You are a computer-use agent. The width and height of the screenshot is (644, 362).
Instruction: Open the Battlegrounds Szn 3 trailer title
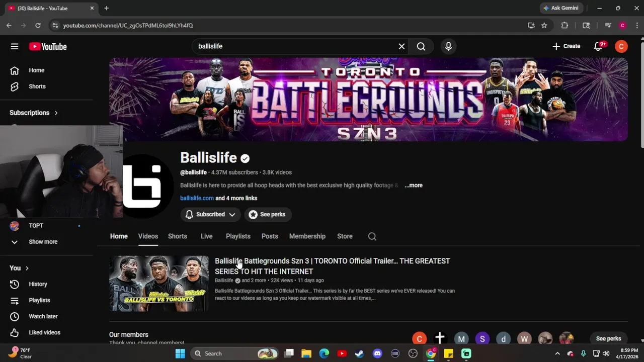[x=332, y=266]
